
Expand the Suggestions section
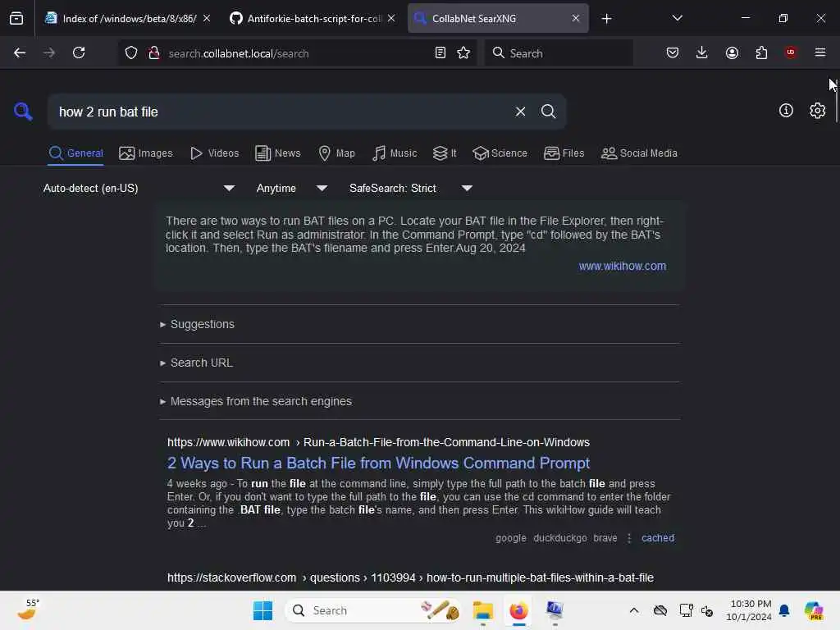click(197, 324)
